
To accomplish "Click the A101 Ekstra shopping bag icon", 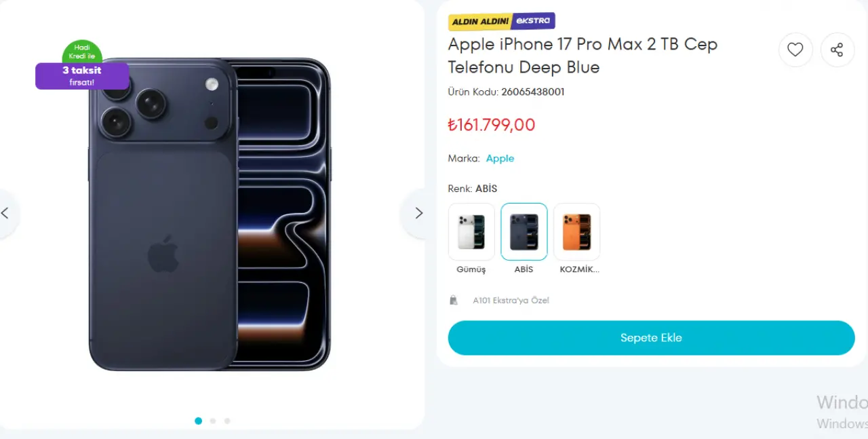I will [x=454, y=300].
